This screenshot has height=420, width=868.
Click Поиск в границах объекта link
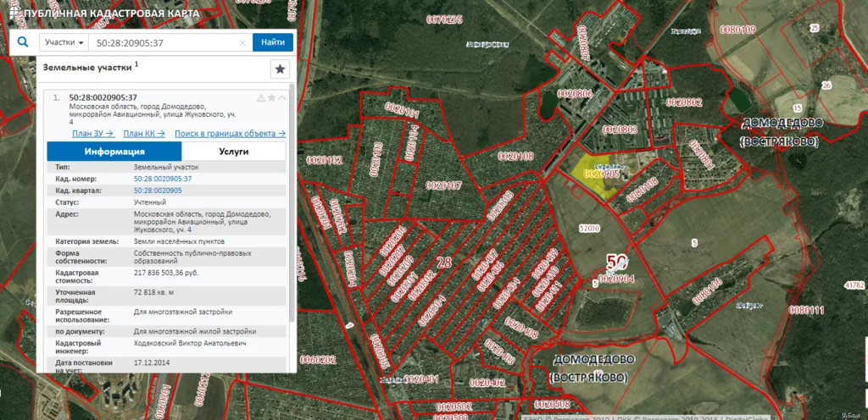coord(230,134)
